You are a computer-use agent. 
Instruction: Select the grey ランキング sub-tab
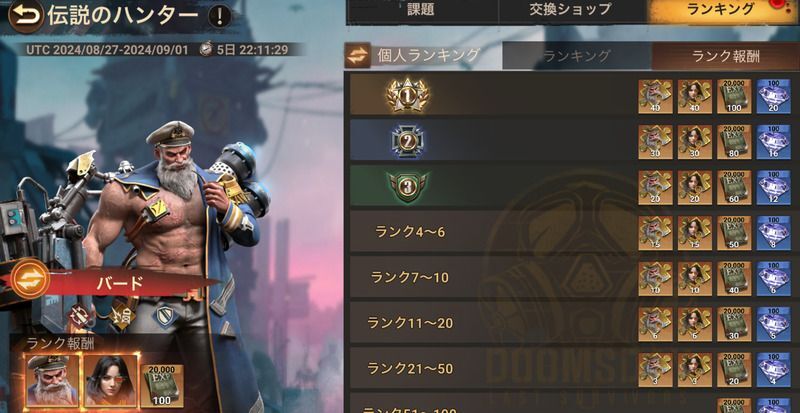(x=577, y=56)
